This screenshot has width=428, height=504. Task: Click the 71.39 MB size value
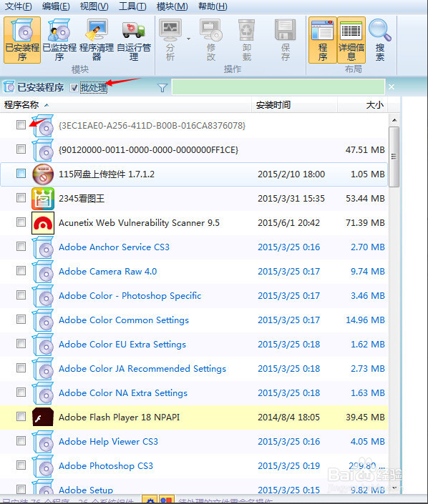point(365,223)
